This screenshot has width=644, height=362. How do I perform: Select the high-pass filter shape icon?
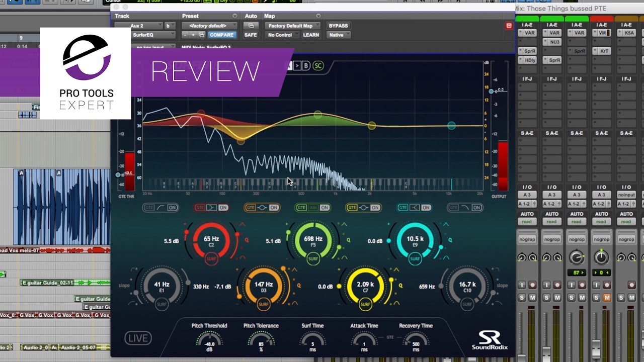(x=161, y=208)
